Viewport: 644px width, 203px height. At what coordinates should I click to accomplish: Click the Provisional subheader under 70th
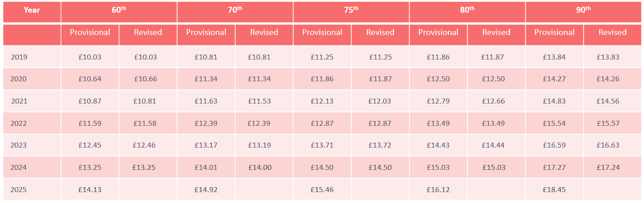tap(206, 32)
